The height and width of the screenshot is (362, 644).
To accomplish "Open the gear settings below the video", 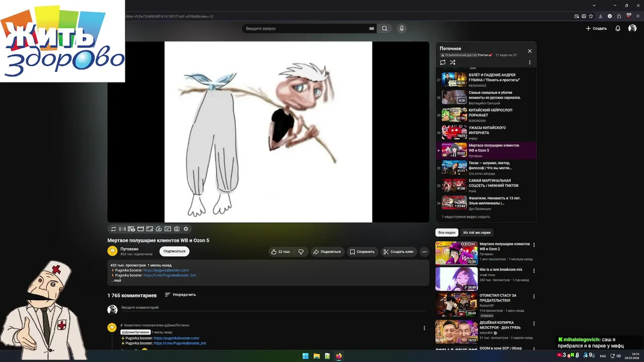I will [186, 229].
